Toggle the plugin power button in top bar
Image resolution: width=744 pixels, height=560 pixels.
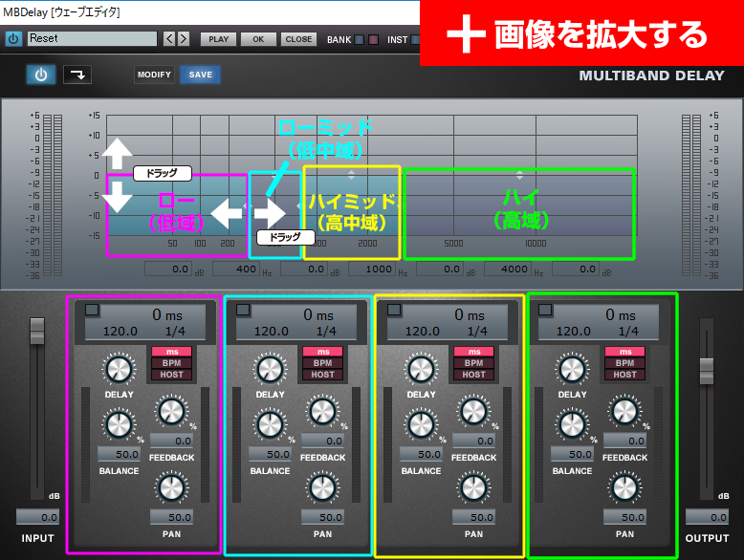pyautogui.click(x=13, y=39)
